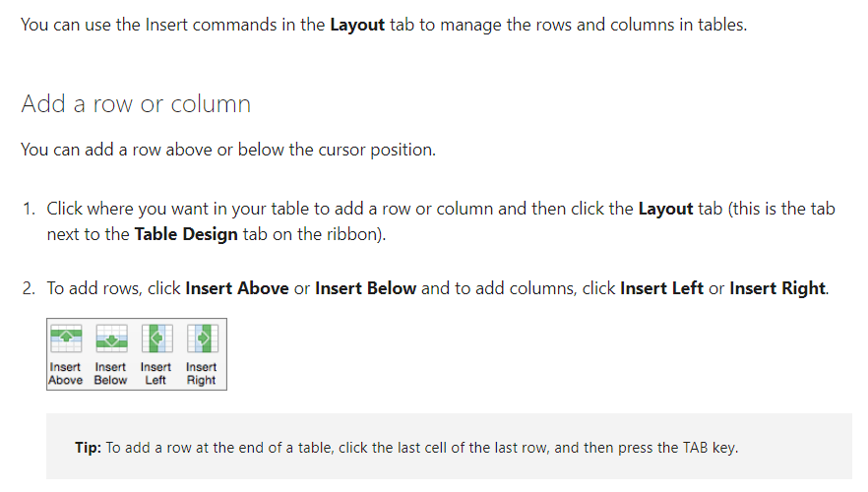Click bold 'Insert Right' in step 2 text
868x492 pixels.
click(x=777, y=288)
